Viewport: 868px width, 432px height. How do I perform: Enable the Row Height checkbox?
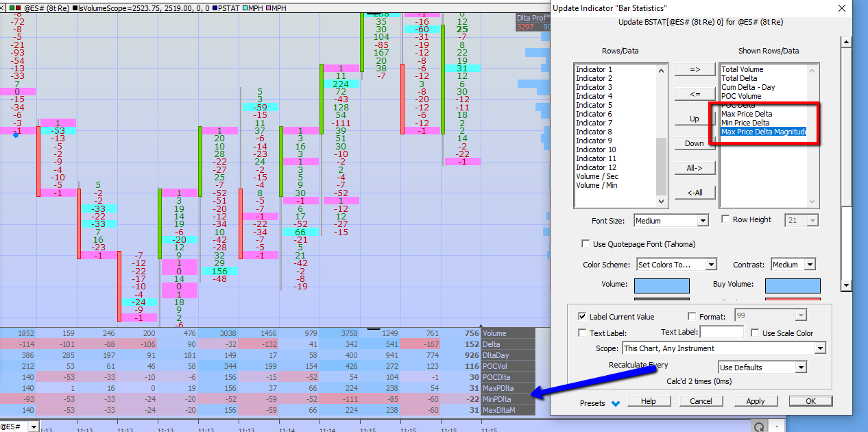[725, 219]
